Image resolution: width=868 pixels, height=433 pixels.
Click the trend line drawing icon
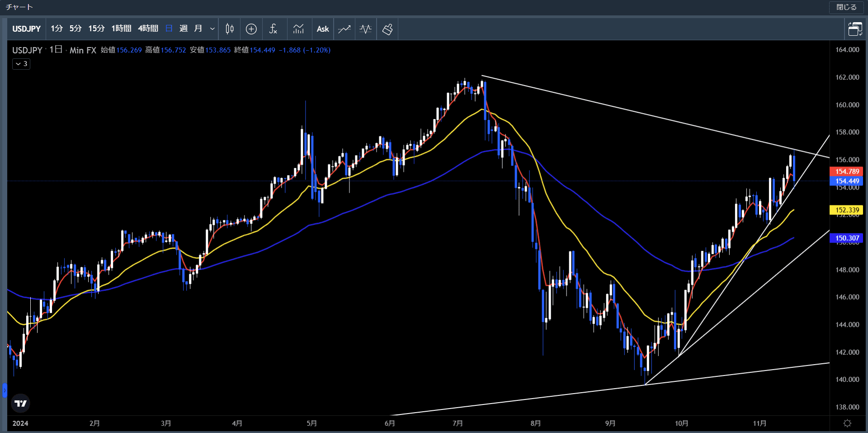pyautogui.click(x=344, y=29)
